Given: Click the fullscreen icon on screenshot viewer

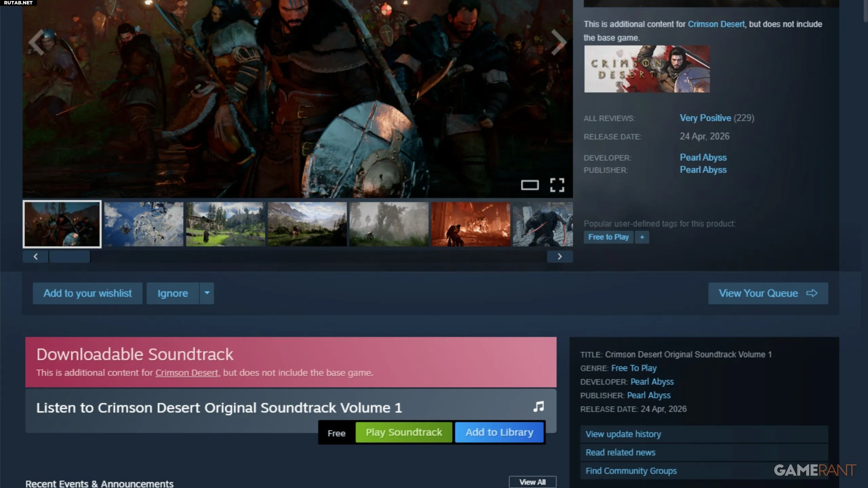Looking at the screenshot, I should pos(557,185).
